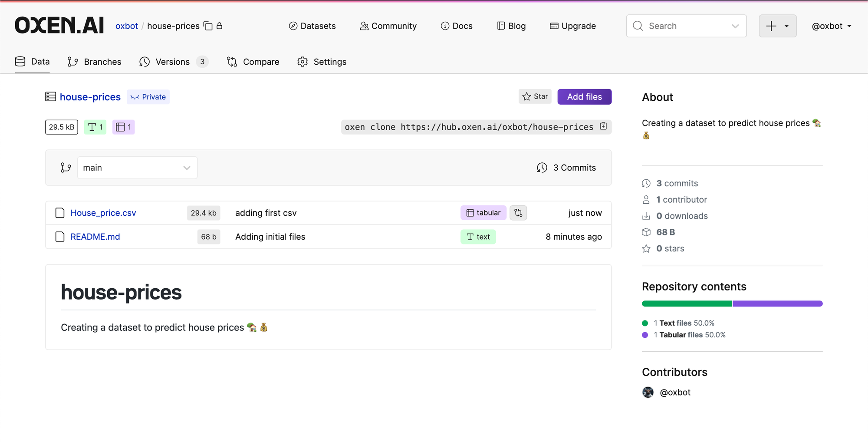This screenshot has height=442, width=868.
Task: Open Datasets in the top navigation
Action: (312, 26)
